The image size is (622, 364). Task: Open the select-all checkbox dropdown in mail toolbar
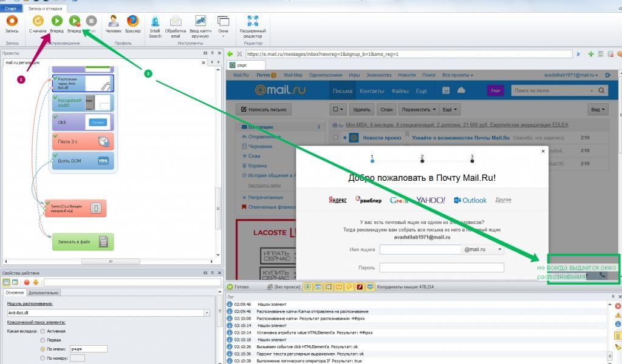tap(338, 109)
